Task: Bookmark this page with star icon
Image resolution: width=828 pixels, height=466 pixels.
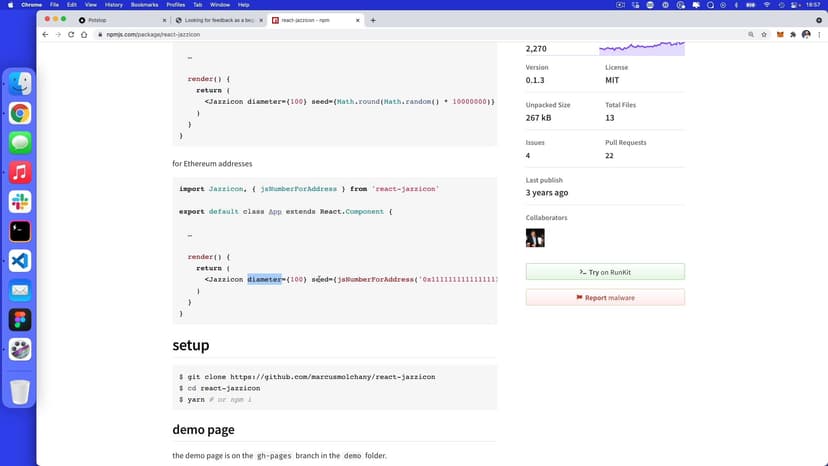Action: tap(764, 35)
